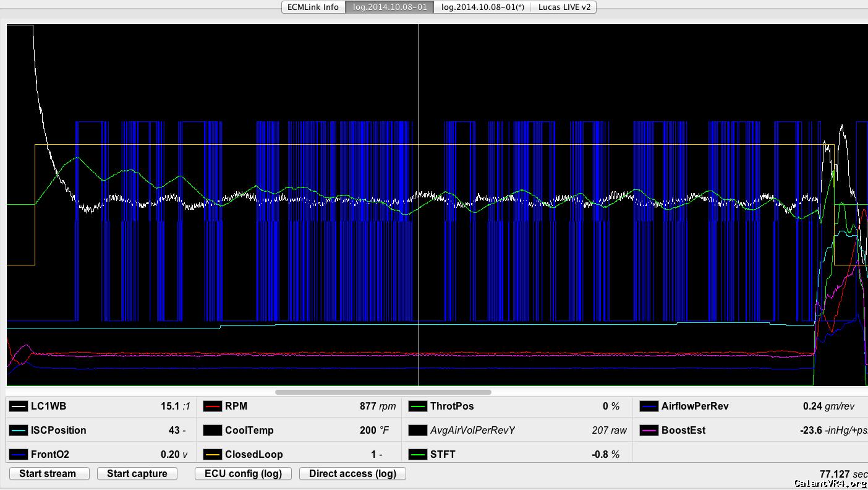Screen dimensions: 868x490
Task: Click the LC1WB value "15.1"
Action: [x=170, y=406]
